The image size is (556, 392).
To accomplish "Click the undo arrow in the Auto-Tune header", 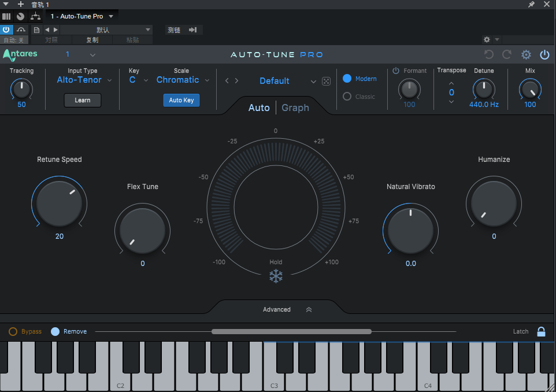I will point(488,54).
